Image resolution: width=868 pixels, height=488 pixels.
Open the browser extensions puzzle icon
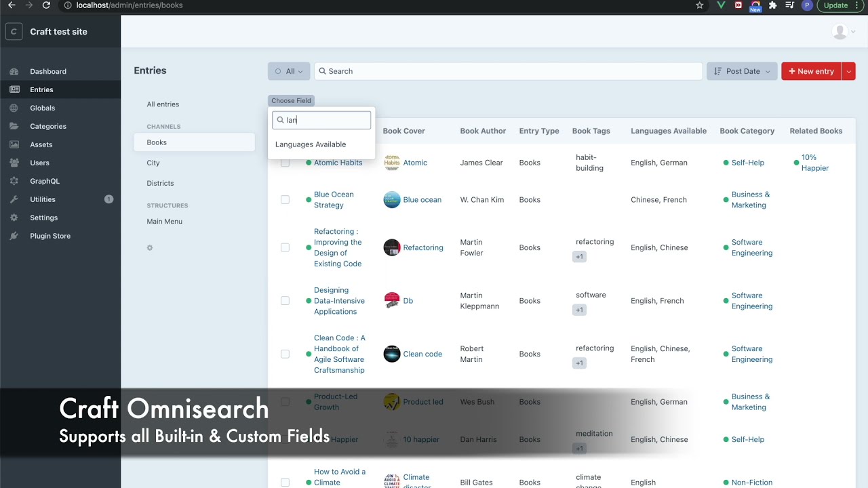pyautogui.click(x=773, y=5)
